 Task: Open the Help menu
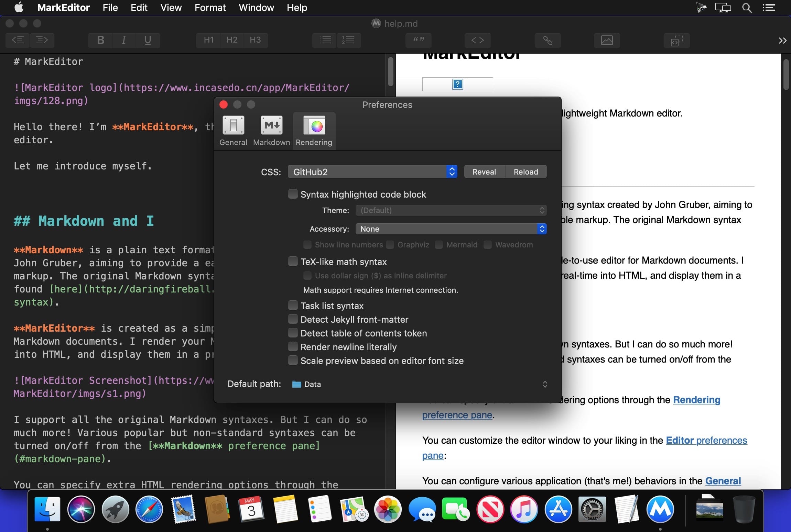pyautogui.click(x=297, y=8)
